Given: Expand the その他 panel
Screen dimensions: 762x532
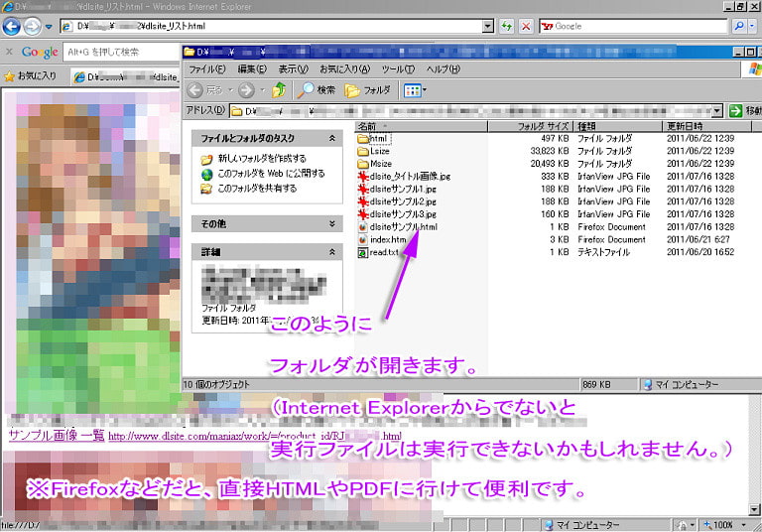Looking at the screenshot, I should [332, 224].
